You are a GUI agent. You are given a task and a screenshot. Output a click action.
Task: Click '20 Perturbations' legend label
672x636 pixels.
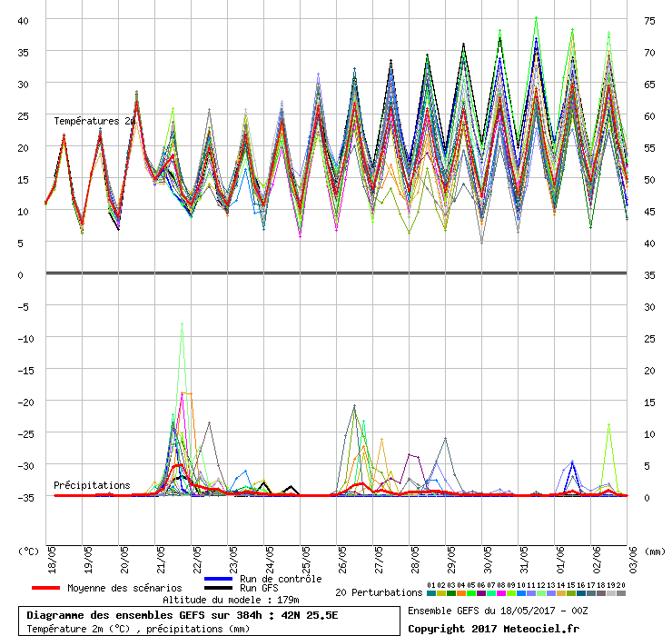379,592
